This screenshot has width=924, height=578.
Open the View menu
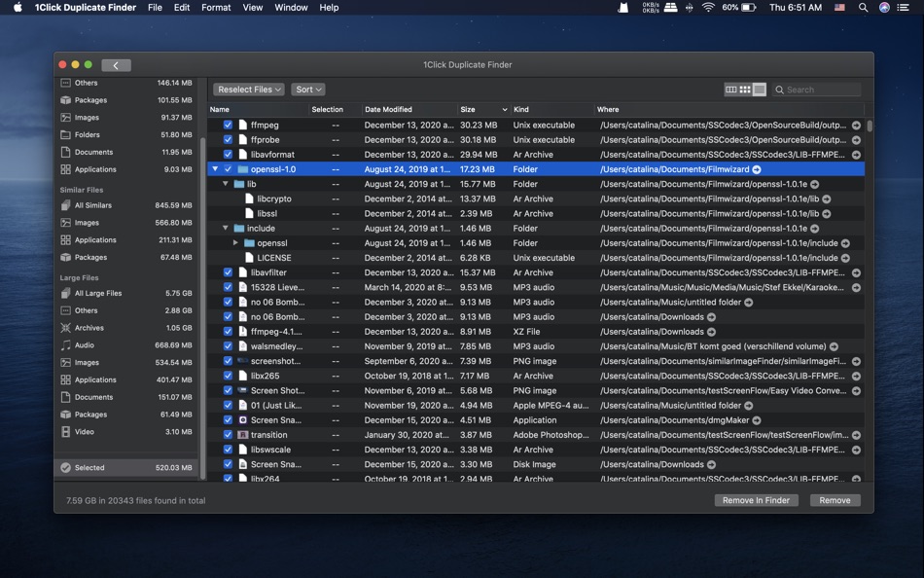(252, 8)
